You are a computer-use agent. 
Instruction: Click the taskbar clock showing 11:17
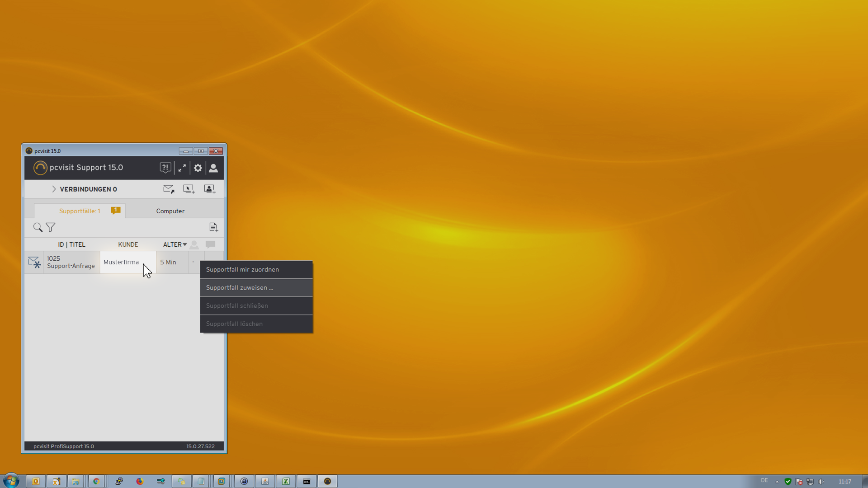pyautogui.click(x=845, y=482)
